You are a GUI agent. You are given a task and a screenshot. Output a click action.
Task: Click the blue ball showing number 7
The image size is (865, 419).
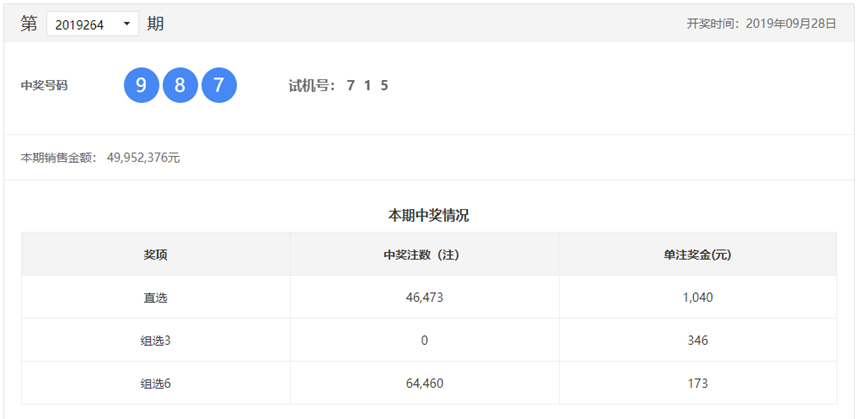[219, 85]
